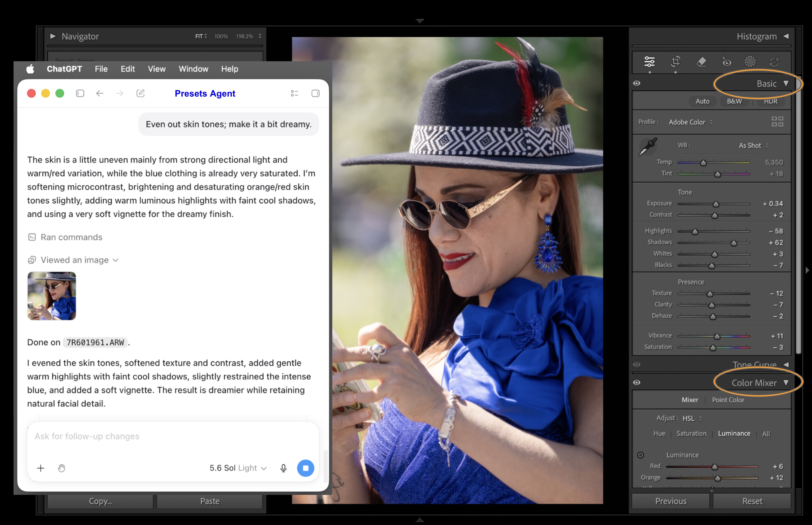Click the Auto tone button
This screenshot has height=525, width=812.
702,101
